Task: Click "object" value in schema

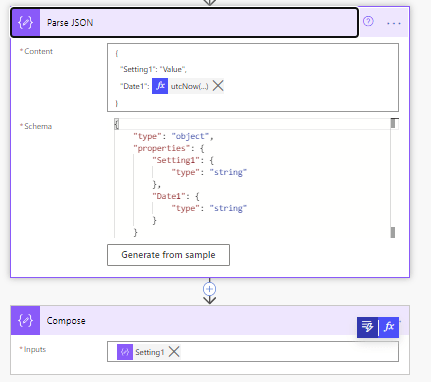Action: pos(190,136)
